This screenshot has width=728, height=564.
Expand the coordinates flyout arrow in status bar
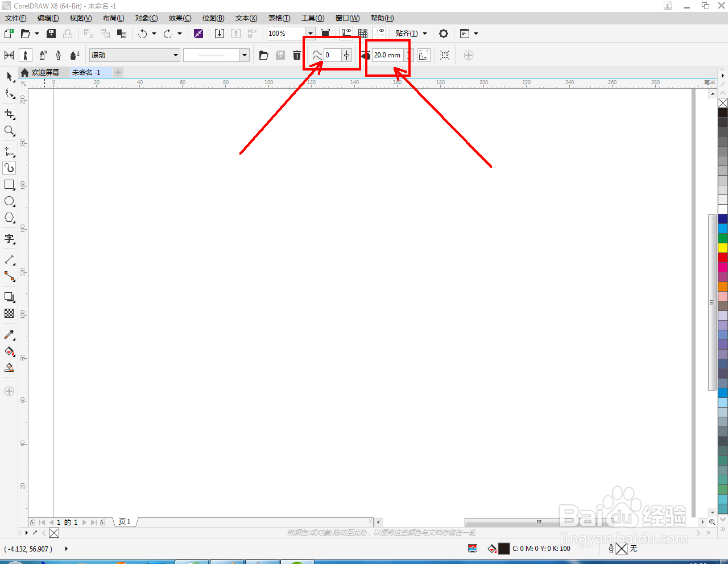67,549
